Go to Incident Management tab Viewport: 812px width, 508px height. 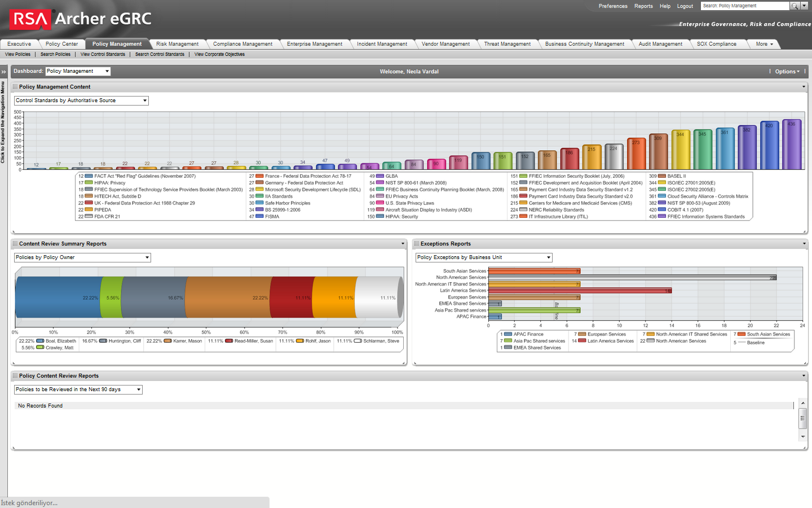pos(382,44)
